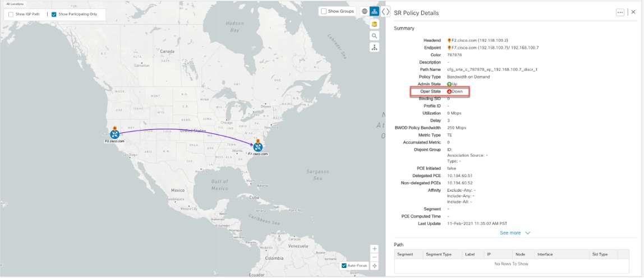Click the Segment Type column header

(439, 254)
